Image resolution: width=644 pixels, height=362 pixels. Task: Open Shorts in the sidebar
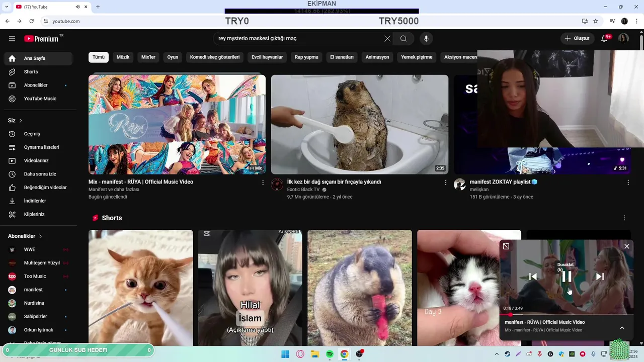pyautogui.click(x=38, y=72)
